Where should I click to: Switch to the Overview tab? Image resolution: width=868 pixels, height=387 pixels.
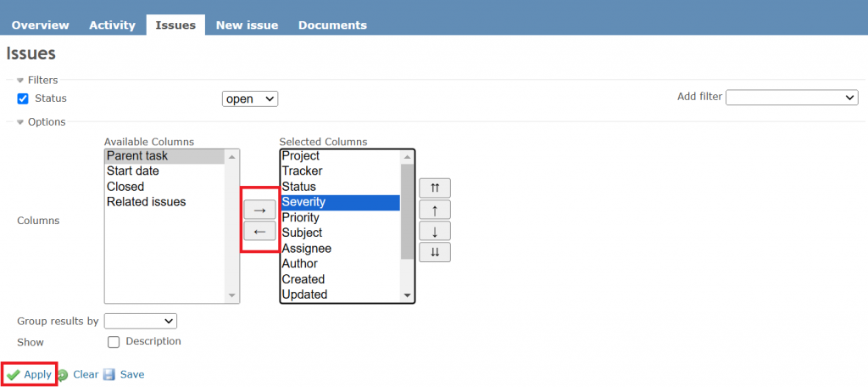coord(40,25)
